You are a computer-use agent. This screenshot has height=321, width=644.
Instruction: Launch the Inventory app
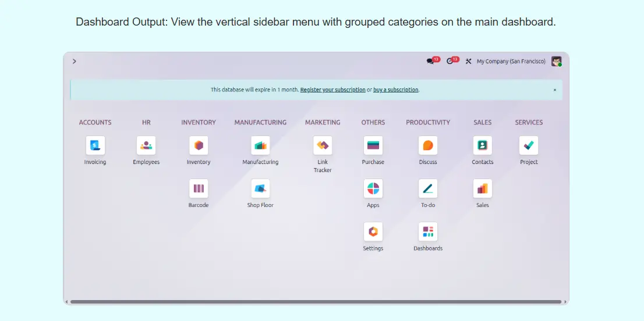click(x=199, y=145)
